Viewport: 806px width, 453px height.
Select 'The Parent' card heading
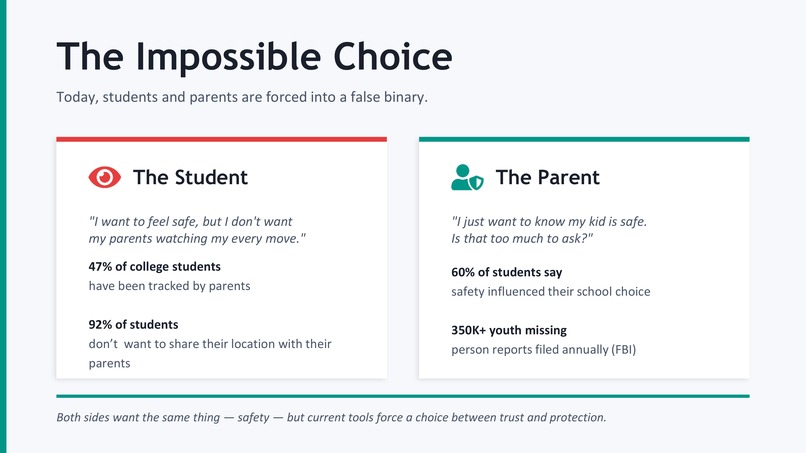(x=547, y=177)
